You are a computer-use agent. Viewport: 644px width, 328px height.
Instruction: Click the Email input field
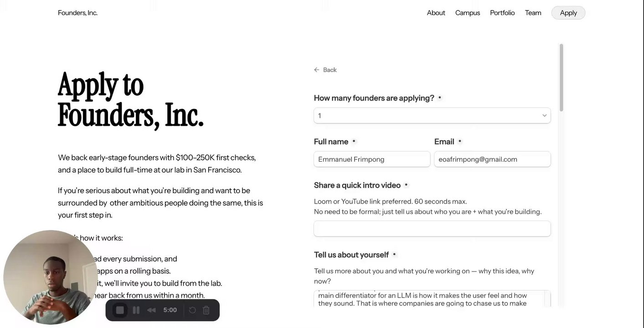492,159
